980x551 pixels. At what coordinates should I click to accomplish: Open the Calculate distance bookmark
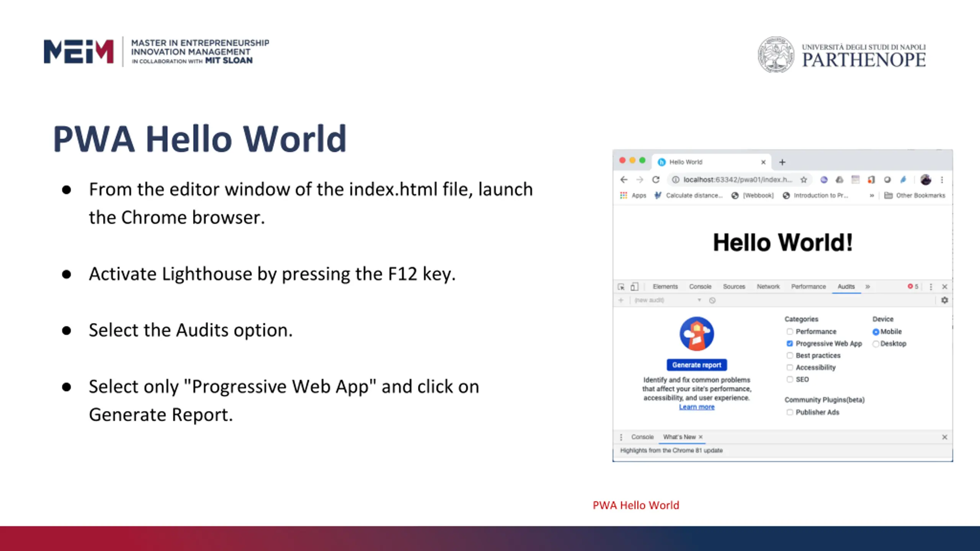(x=688, y=196)
